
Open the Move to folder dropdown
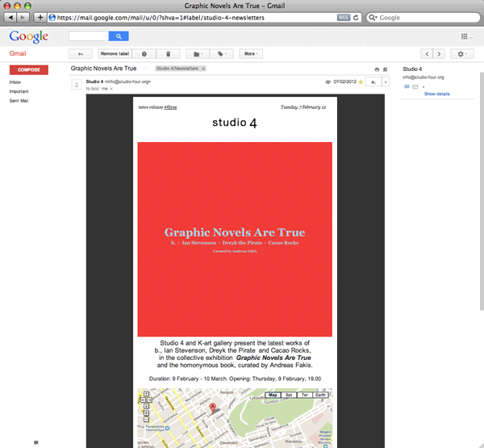pos(198,54)
